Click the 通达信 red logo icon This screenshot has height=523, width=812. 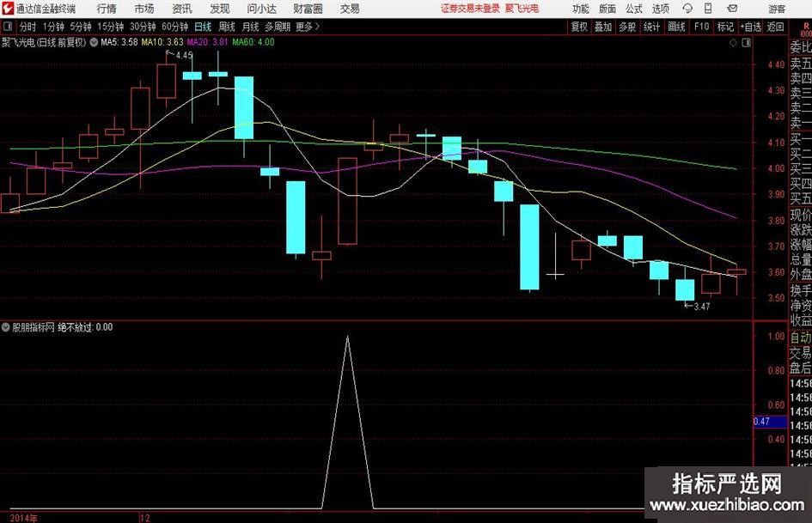point(7,9)
